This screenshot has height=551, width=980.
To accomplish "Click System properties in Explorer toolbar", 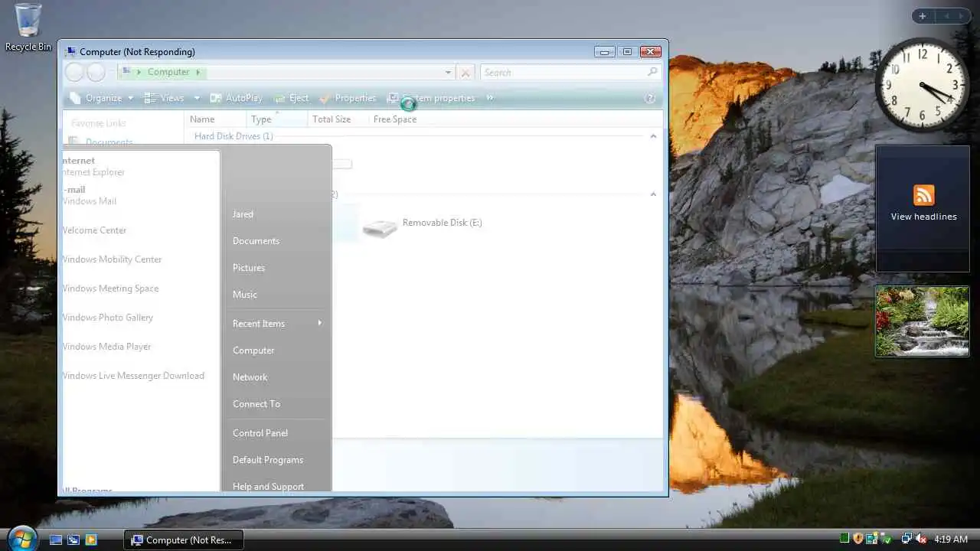I will point(431,98).
